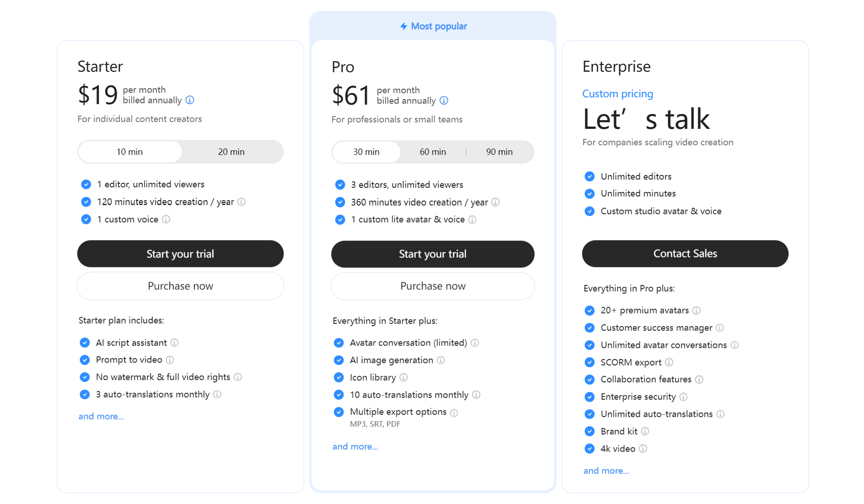Click info icon beside Starter billed annually
This screenshot has height=504, width=864.
[x=190, y=100]
